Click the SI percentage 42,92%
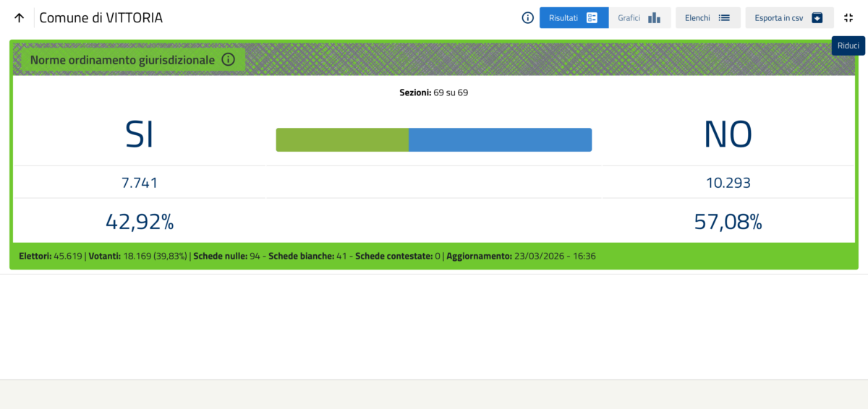Screen dimensions: 868x409 pos(140,222)
